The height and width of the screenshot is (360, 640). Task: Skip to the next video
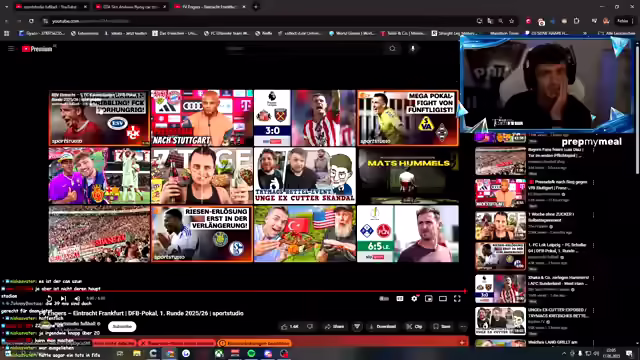63,299
